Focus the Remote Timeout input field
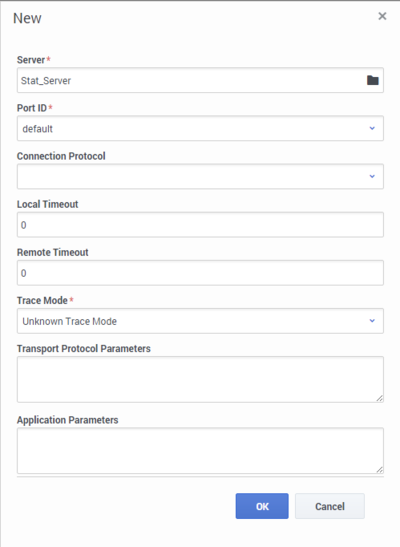 pos(200,273)
